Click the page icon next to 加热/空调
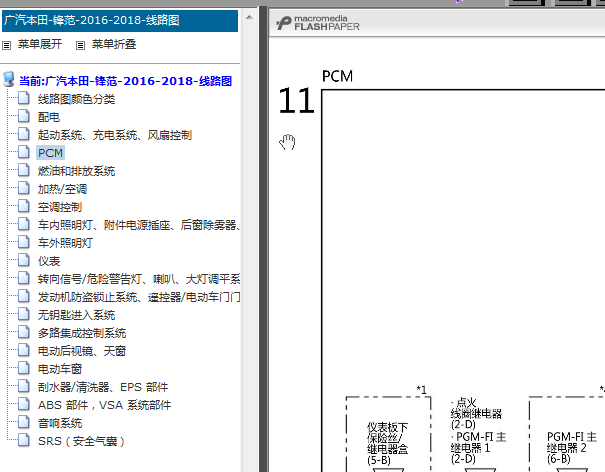Screen dimensions: 605x472 coord(24,188)
